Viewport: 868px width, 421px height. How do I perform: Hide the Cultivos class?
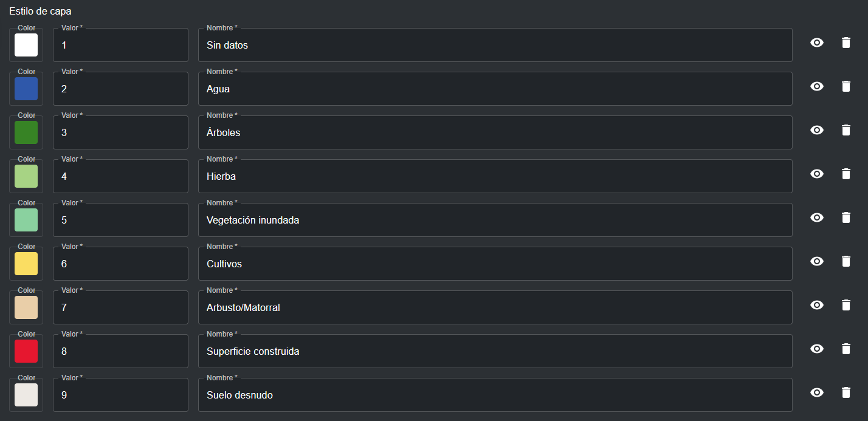pos(817,261)
